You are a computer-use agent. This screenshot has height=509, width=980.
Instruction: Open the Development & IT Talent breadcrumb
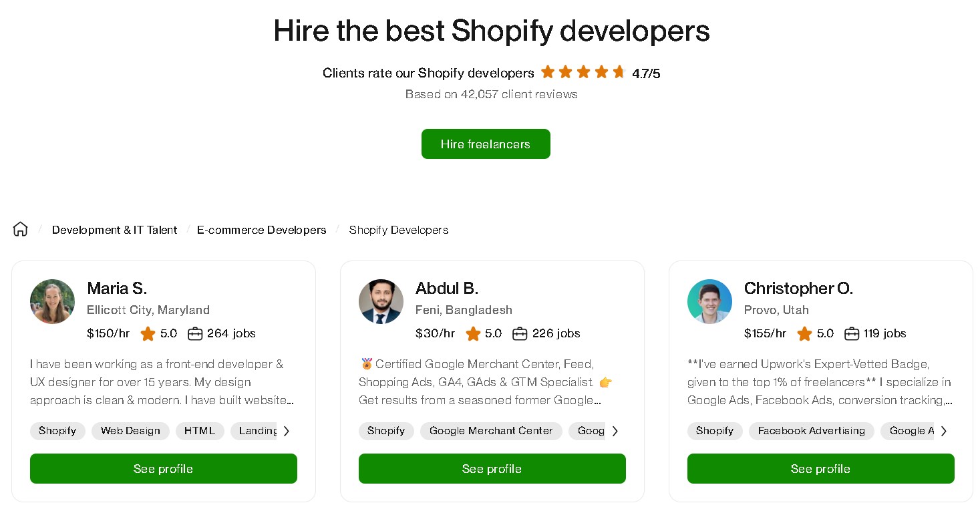pyautogui.click(x=114, y=230)
